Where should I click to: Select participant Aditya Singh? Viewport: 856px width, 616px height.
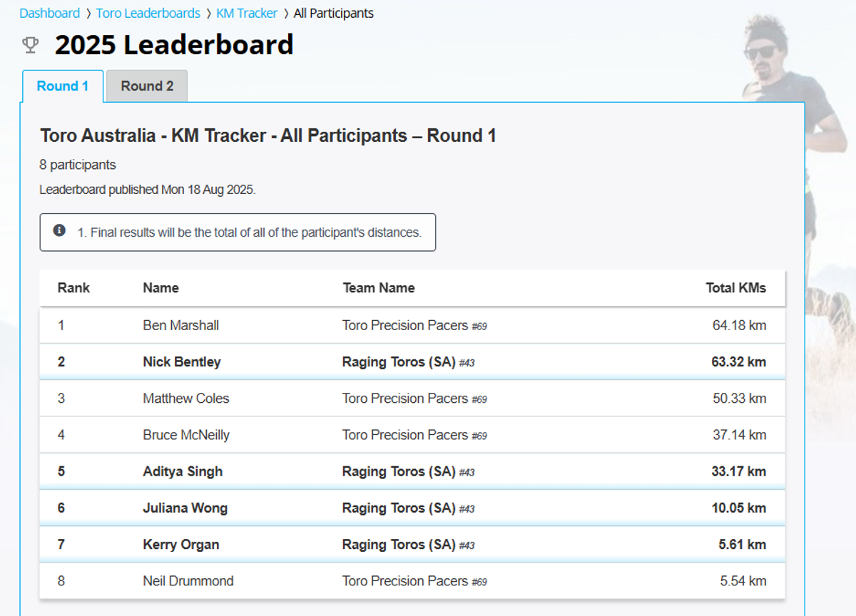(x=183, y=471)
